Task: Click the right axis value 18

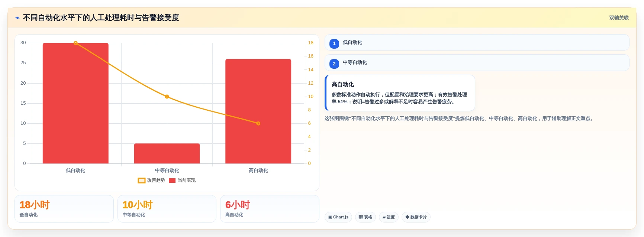Action: pyautogui.click(x=310, y=43)
